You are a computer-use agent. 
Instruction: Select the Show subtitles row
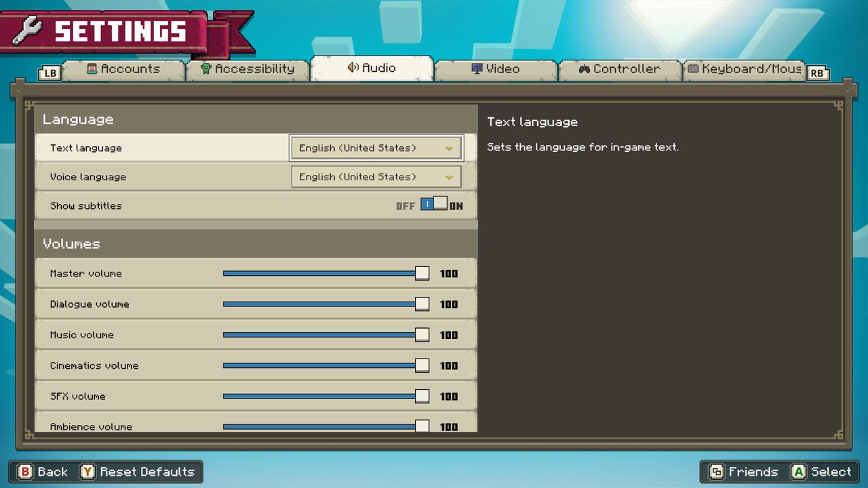coord(256,205)
